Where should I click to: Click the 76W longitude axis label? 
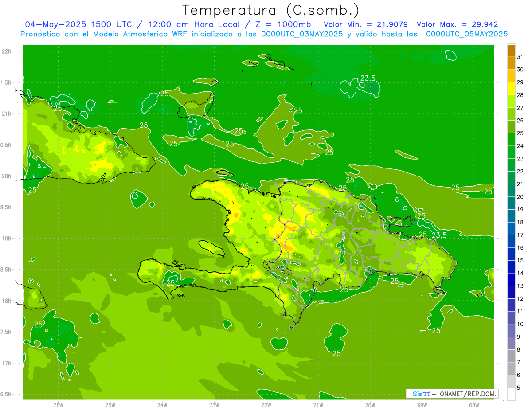point(58,405)
